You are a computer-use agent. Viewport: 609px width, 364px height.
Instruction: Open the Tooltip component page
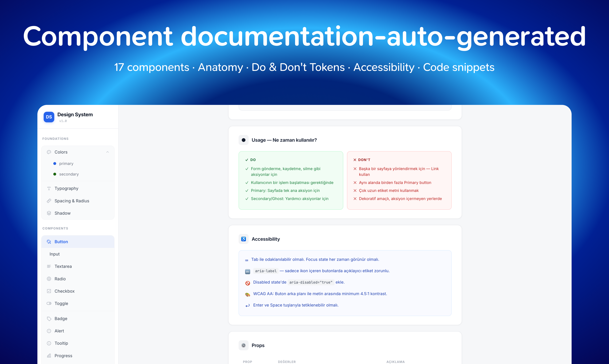click(78, 343)
